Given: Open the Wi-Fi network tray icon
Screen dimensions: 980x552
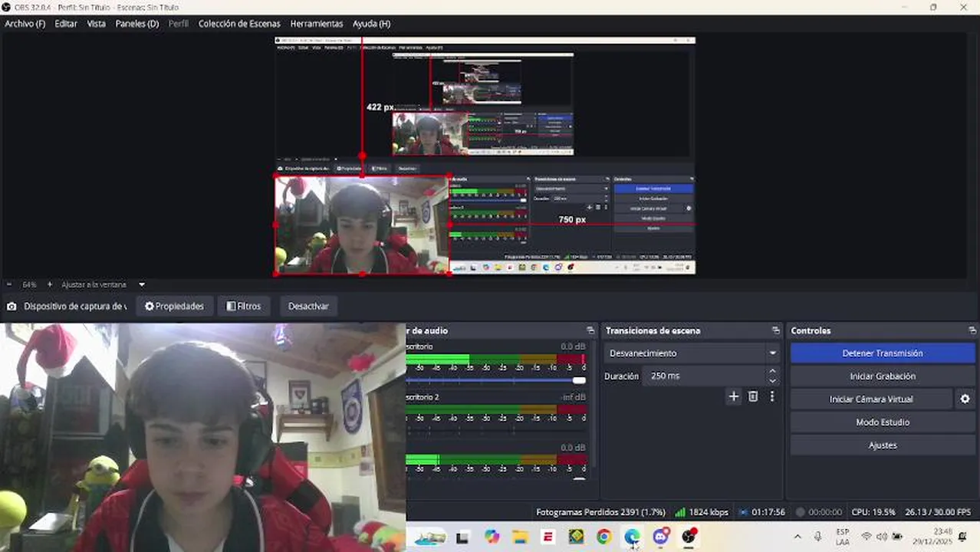Looking at the screenshot, I should click(867, 537).
